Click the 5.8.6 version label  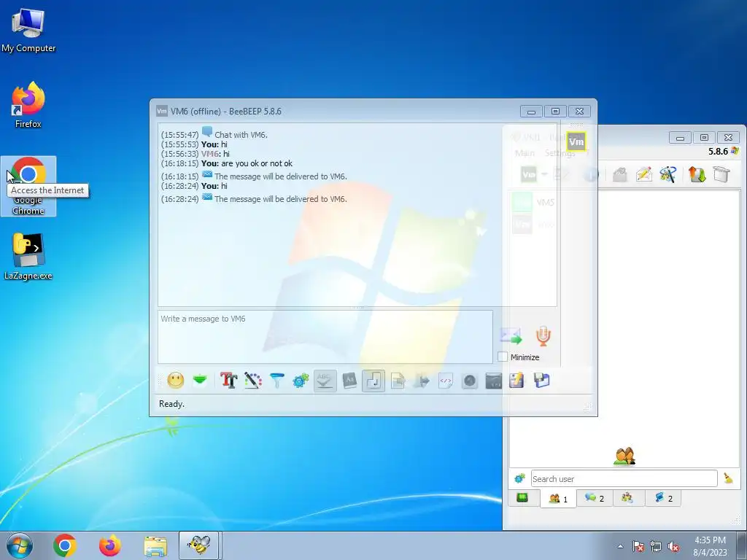click(718, 152)
